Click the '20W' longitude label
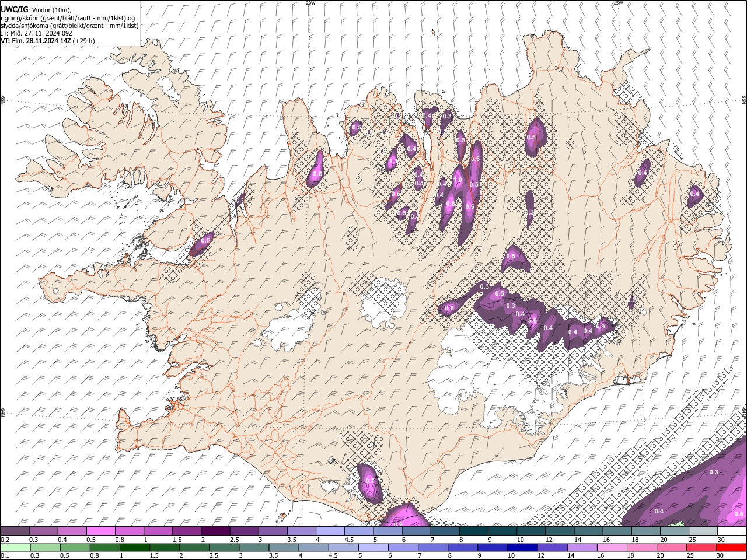Viewport: 747px width, 560px height. click(x=310, y=3)
